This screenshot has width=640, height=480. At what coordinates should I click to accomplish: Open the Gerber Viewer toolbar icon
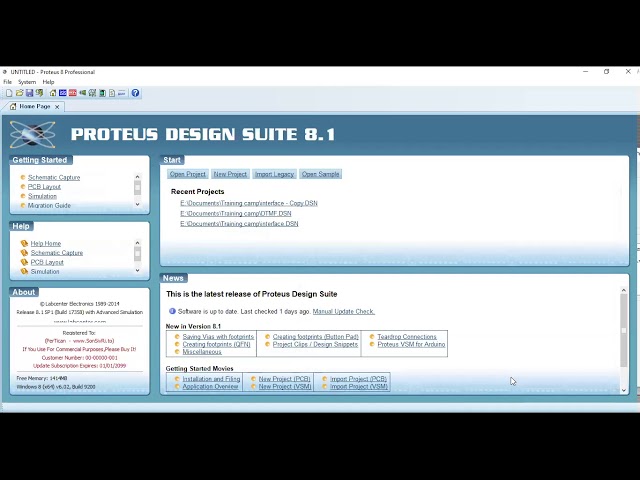pyautogui.click(x=92, y=93)
